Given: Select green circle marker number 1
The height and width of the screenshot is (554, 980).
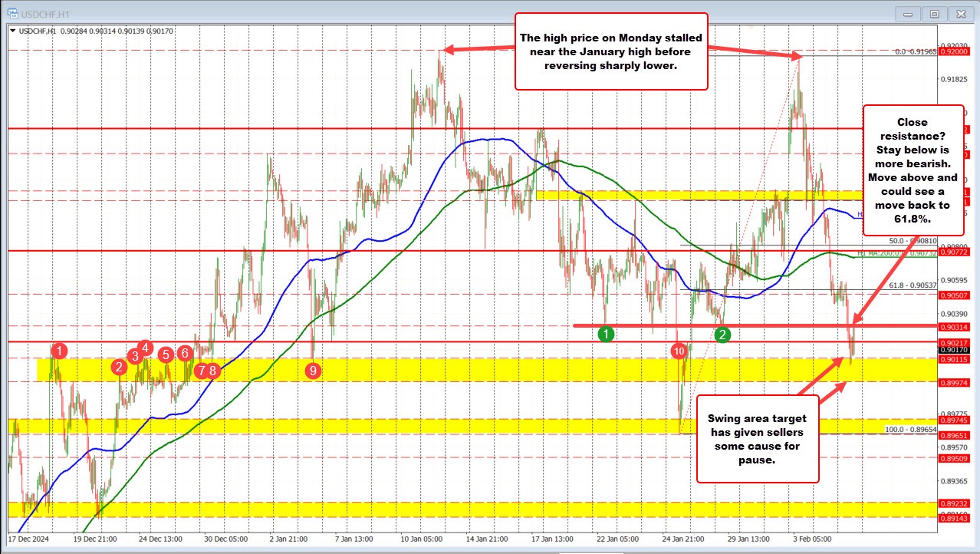Looking at the screenshot, I should click(606, 334).
